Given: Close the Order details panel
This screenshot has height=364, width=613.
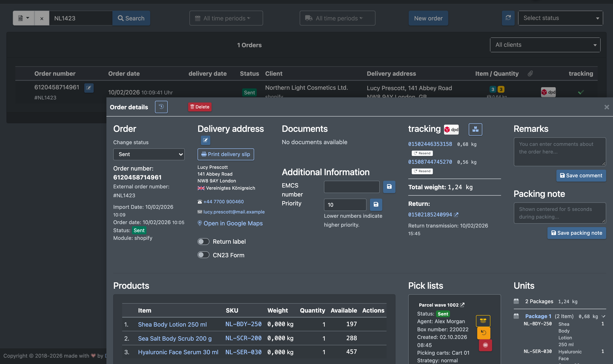Looking at the screenshot, I should point(607,107).
